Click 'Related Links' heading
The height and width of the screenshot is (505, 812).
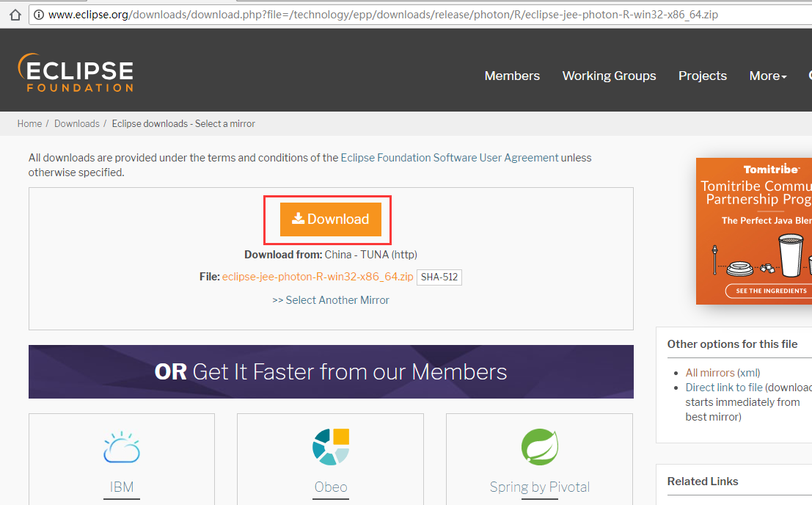[703, 482]
